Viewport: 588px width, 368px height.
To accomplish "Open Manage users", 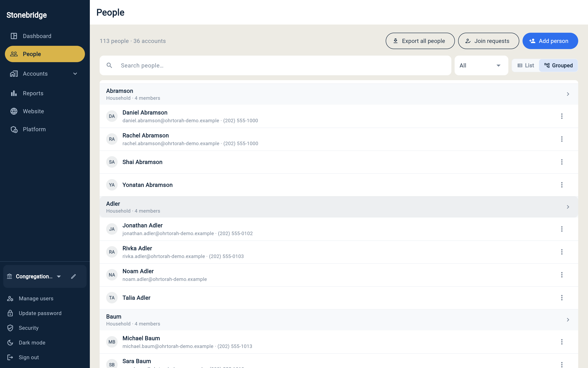I will point(45,298).
